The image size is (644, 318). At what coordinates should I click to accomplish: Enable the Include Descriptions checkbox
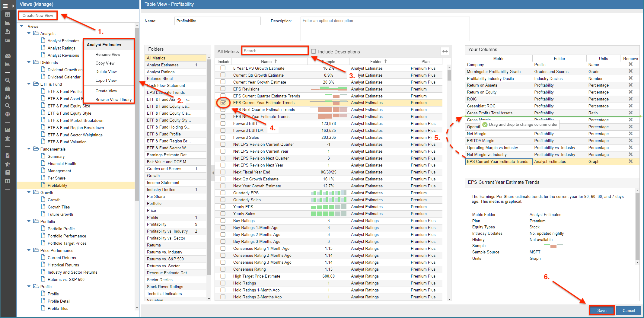point(314,52)
